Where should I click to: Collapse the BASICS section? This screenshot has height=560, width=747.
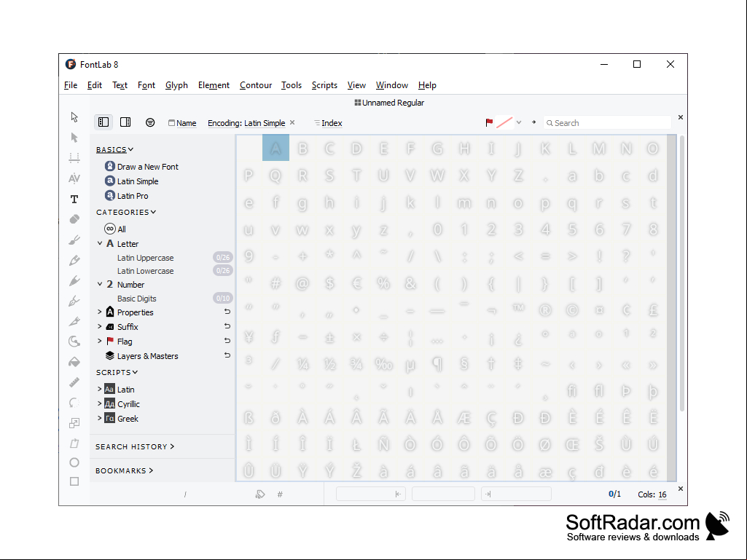(x=115, y=149)
